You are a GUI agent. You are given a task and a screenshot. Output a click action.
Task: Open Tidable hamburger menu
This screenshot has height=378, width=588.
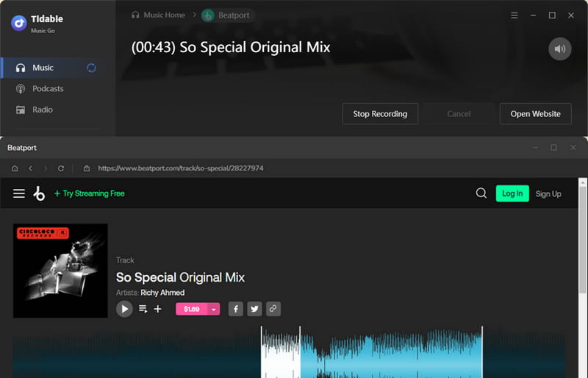(x=514, y=15)
